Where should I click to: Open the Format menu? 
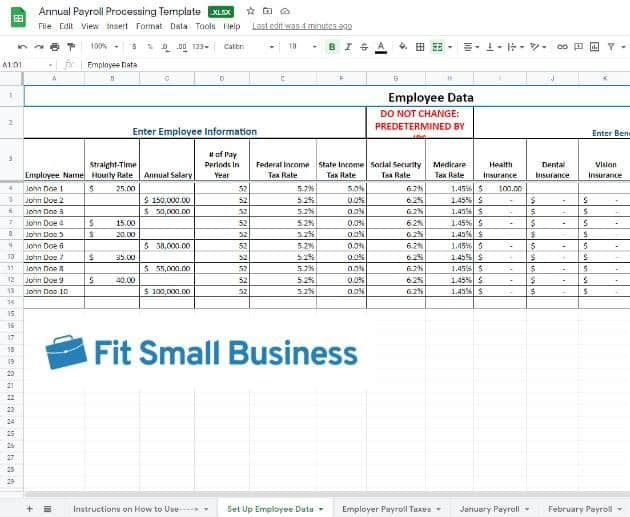point(149,26)
